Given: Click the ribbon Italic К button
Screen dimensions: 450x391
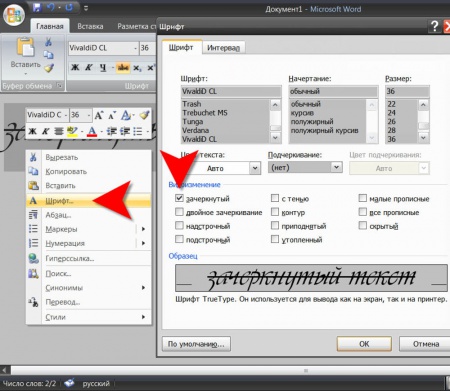Looking at the screenshot, I should (x=89, y=68).
